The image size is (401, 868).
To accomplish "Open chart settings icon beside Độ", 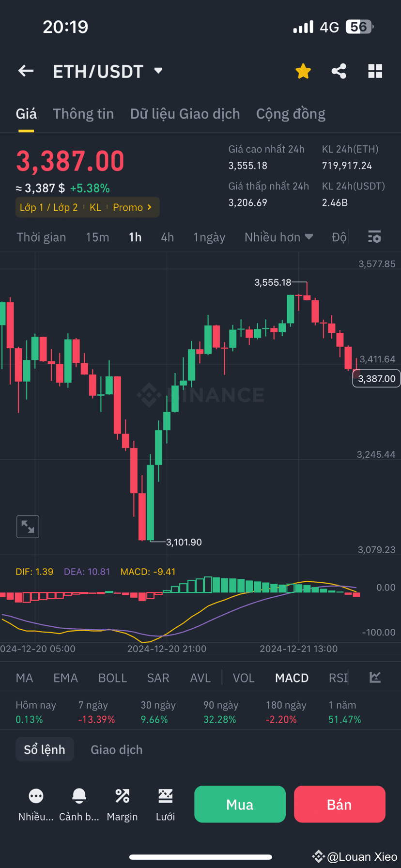I will (374, 237).
